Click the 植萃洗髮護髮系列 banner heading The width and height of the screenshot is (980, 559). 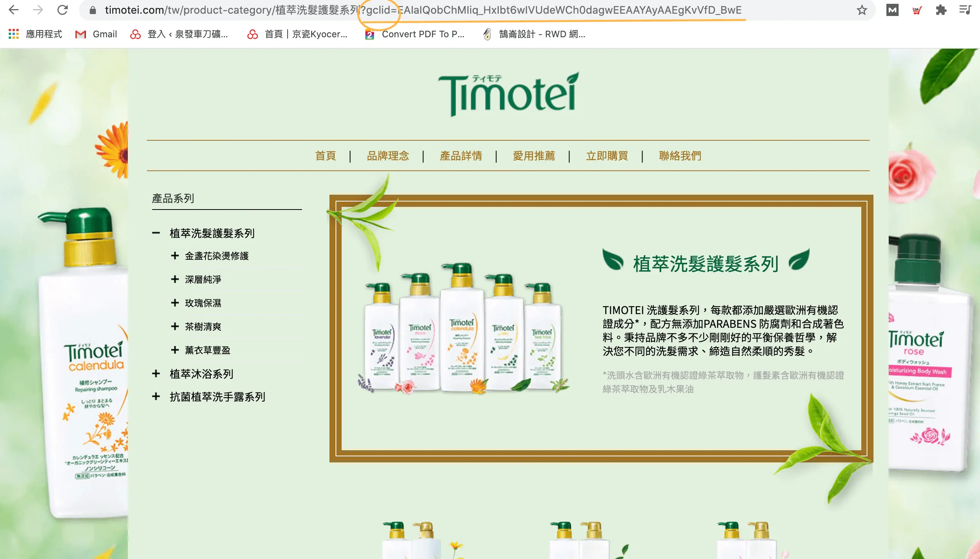[x=706, y=264]
